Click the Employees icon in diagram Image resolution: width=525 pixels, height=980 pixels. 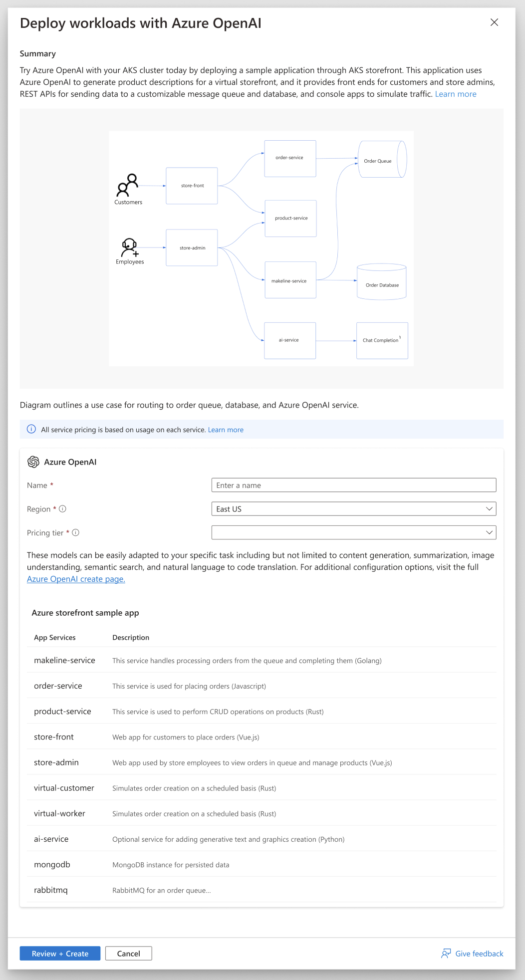pyautogui.click(x=130, y=247)
